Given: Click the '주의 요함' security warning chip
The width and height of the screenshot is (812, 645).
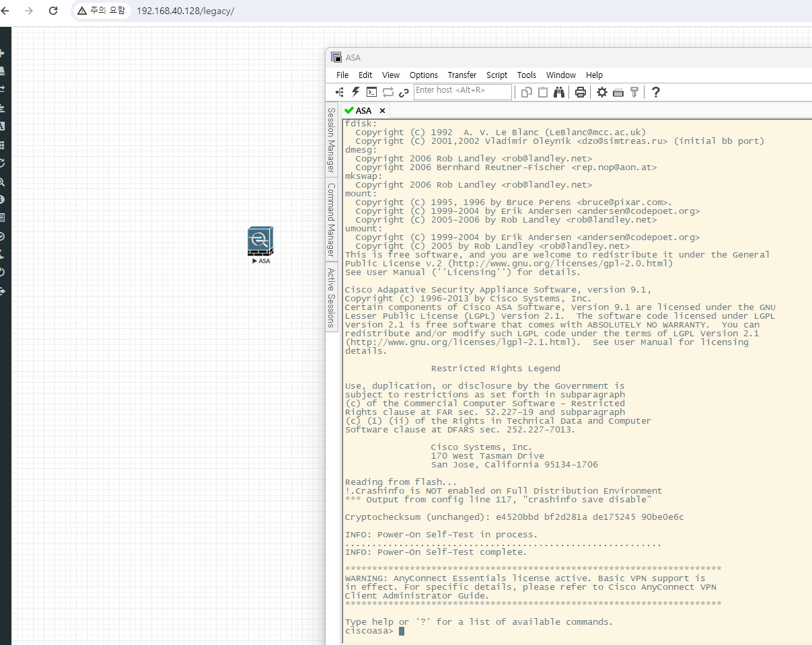Looking at the screenshot, I should (x=102, y=11).
